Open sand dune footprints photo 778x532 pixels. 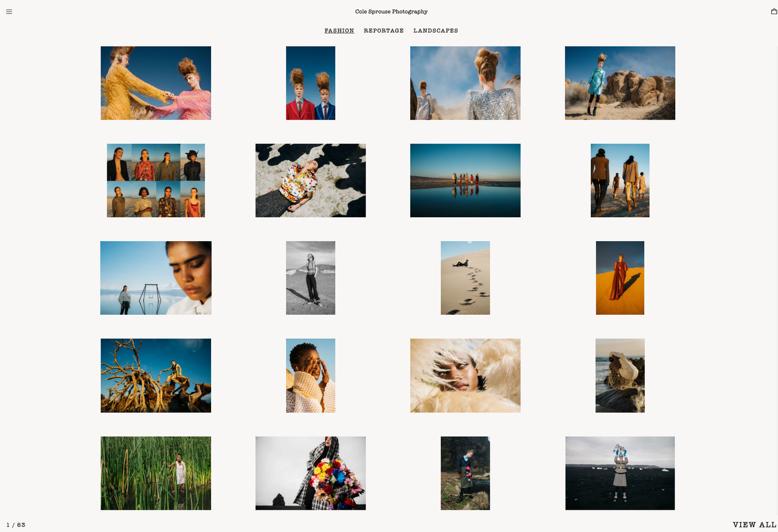pos(465,278)
